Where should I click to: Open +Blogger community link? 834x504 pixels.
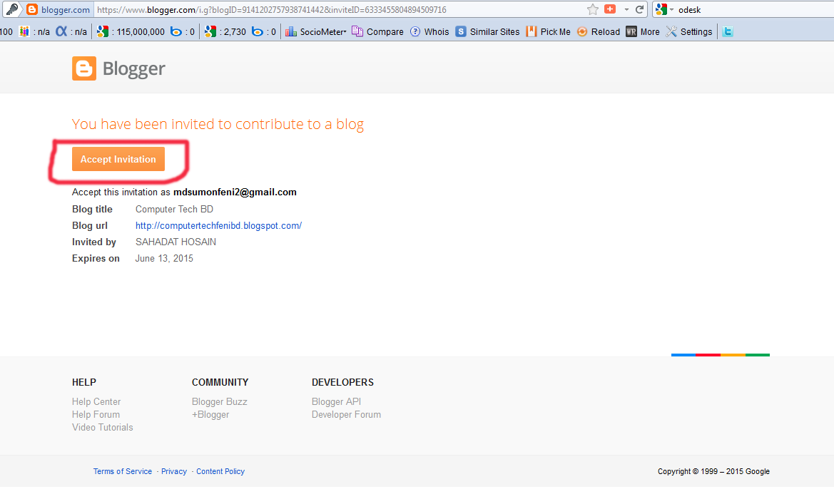tap(210, 414)
